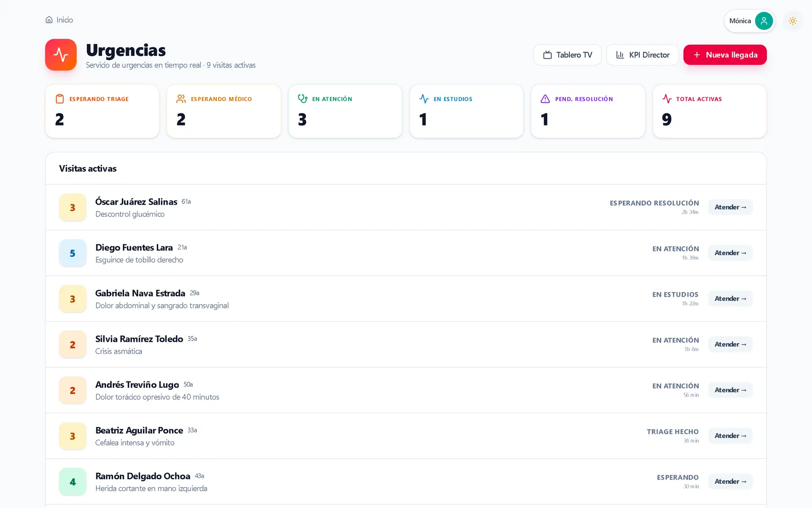Click triage level 2 badge for Andrés Treviño

click(73, 390)
